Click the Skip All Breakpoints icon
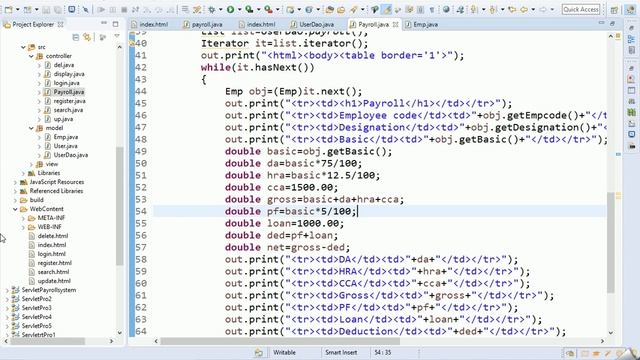This screenshot has height=360, width=640. (x=86, y=9)
